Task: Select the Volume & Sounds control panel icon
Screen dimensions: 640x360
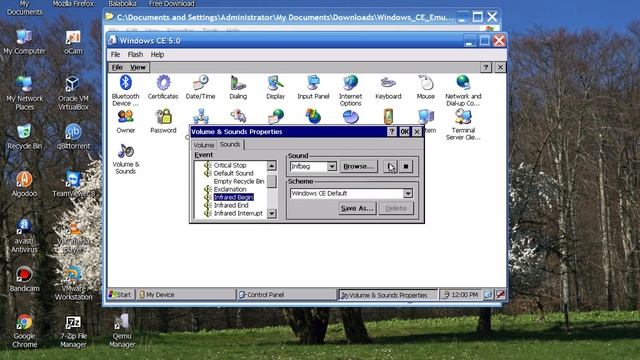Action: 125,159
